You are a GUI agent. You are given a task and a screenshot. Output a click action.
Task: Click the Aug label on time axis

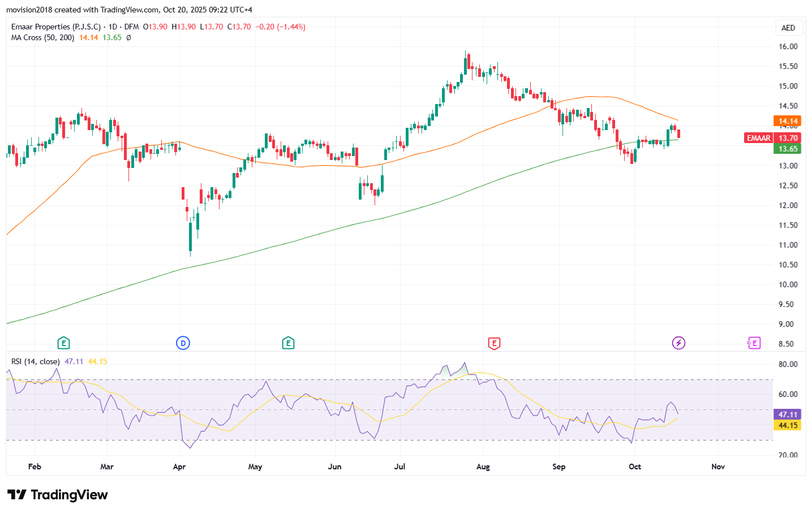click(x=483, y=467)
